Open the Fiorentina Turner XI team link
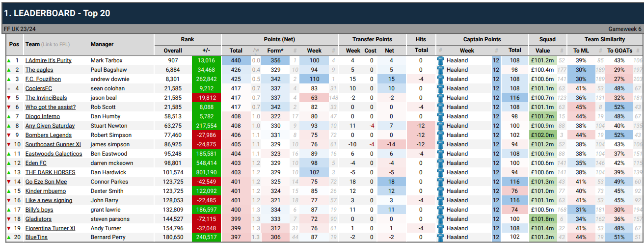Image resolution: width=644 pixels, height=243 pixels. [50, 228]
